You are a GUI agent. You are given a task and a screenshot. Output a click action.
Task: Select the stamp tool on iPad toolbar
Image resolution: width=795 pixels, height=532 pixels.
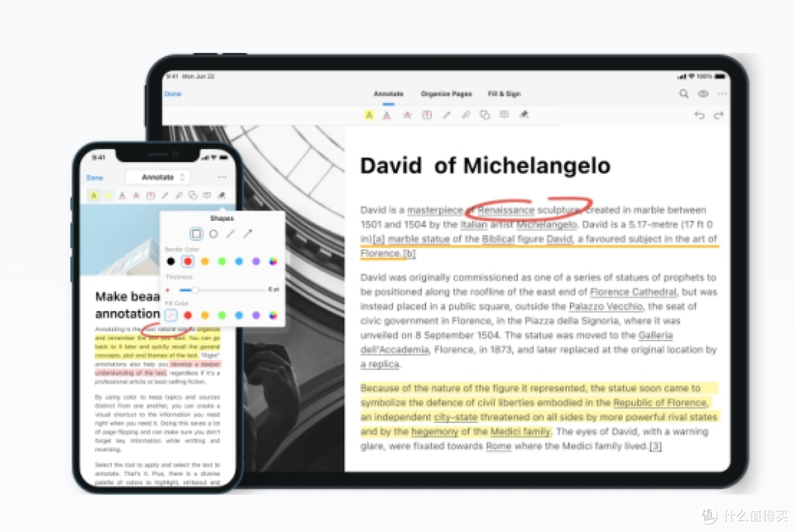point(524,115)
